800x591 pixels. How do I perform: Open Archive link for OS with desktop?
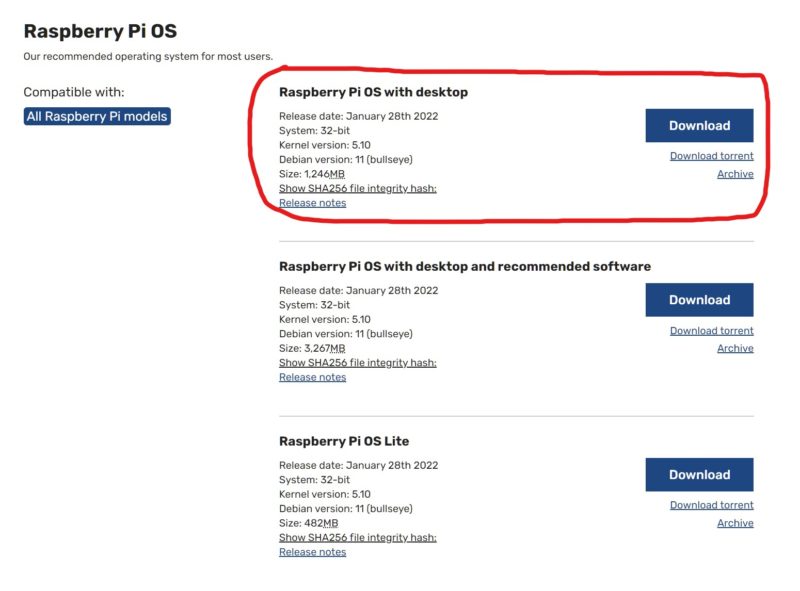pos(735,174)
